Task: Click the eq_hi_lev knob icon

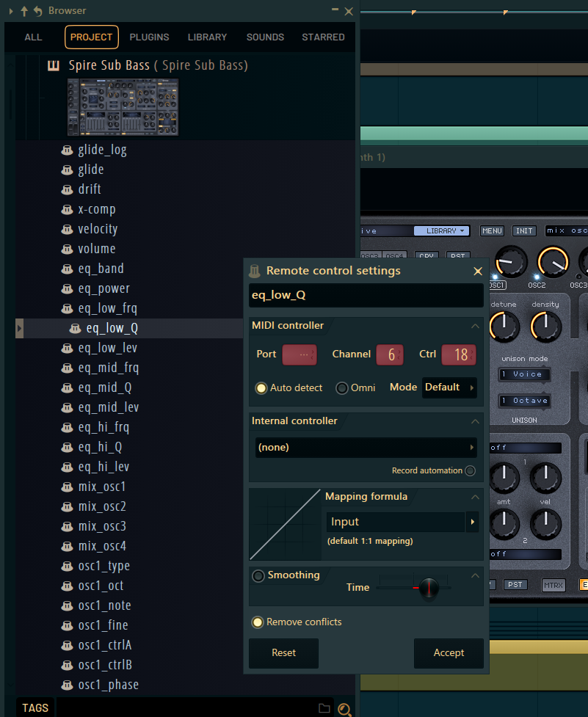Action: point(68,467)
